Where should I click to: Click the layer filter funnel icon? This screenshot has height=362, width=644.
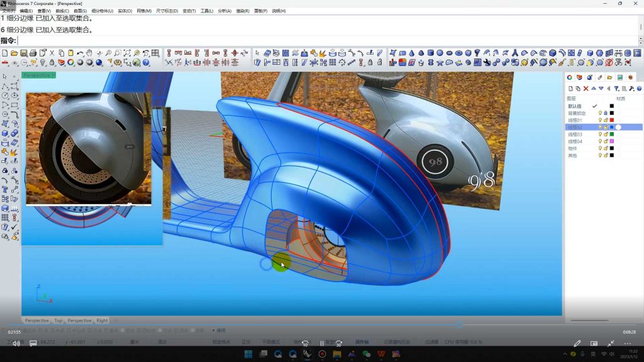click(616, 89)
